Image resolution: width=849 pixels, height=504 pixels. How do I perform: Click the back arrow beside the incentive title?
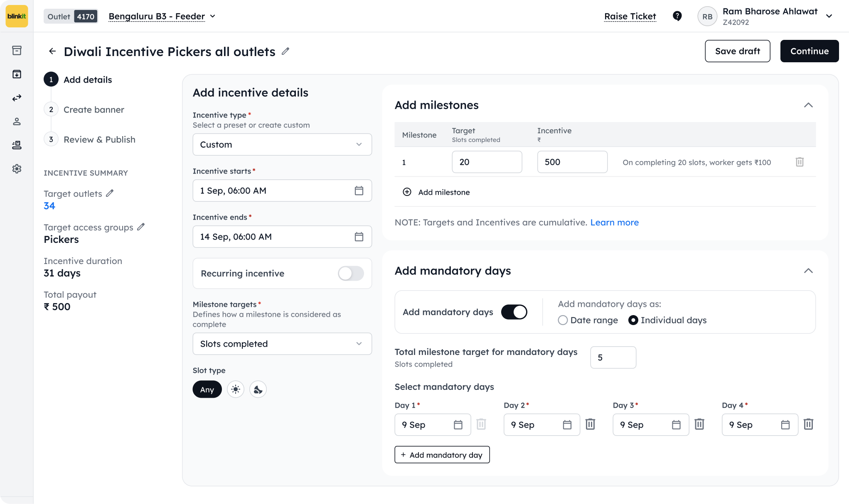(52, 51)
